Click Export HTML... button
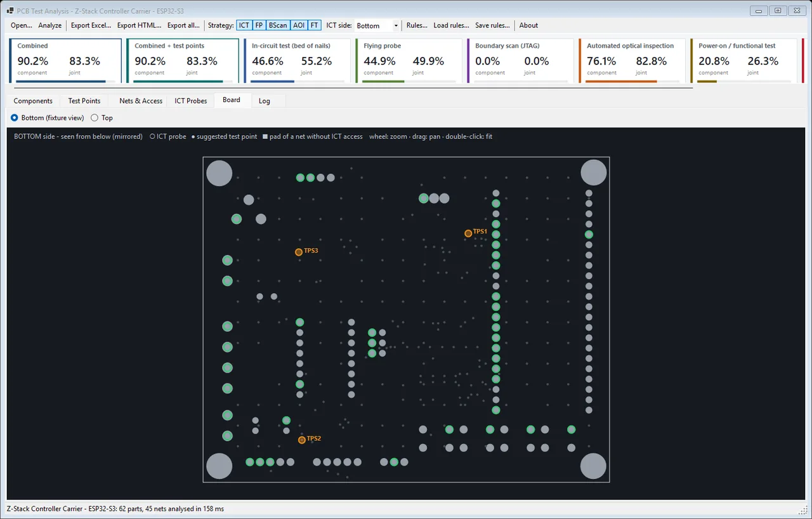 139,25
